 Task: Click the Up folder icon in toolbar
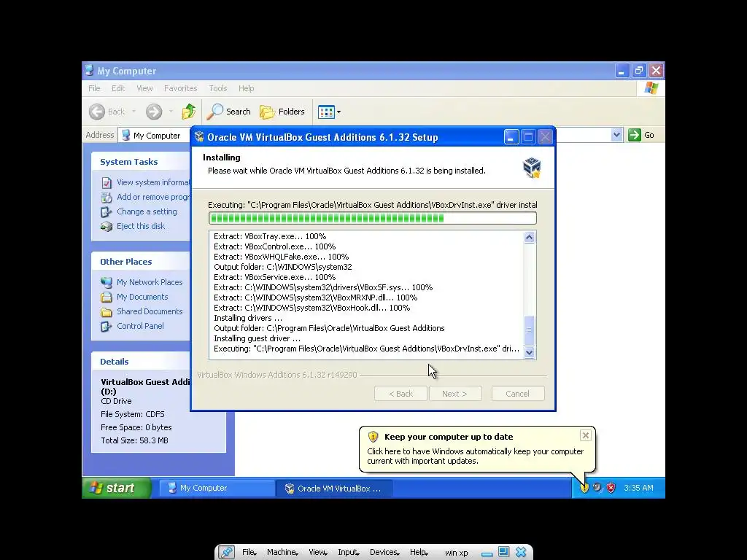pyautogui.click(x=189, y=112)
